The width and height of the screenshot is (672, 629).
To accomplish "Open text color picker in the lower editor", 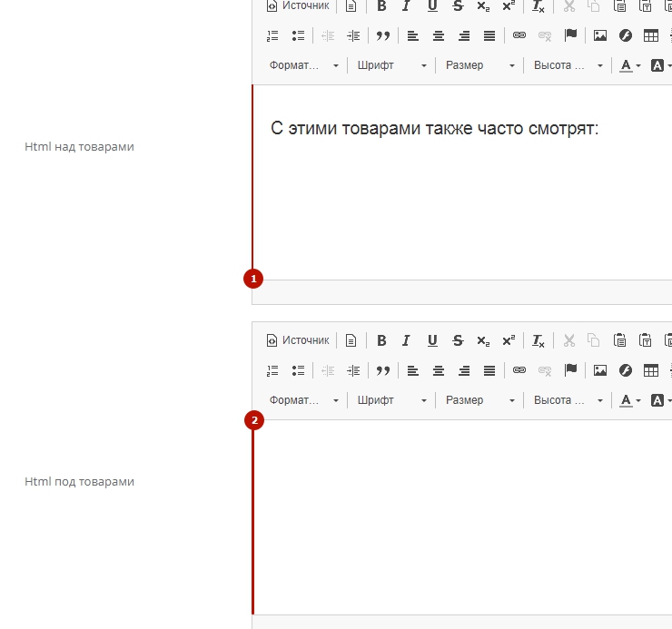I will [629, 400].
